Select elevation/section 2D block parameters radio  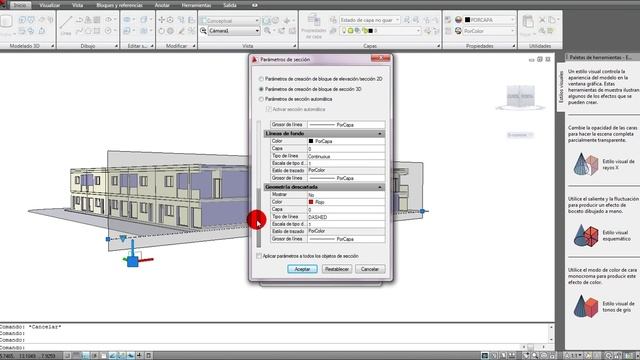261,79
